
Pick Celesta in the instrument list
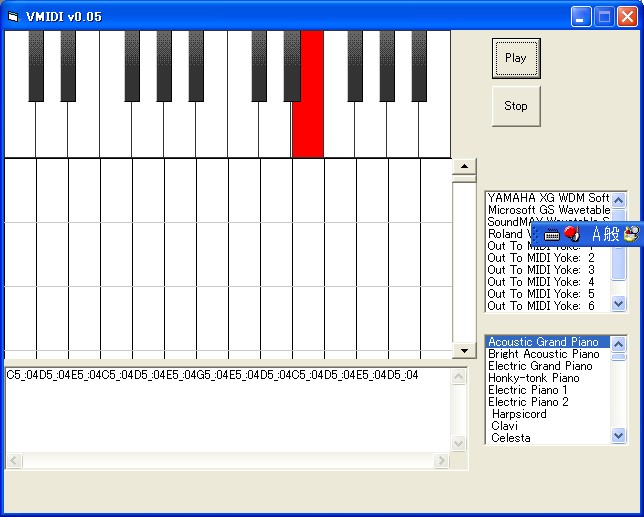[511, 438]
